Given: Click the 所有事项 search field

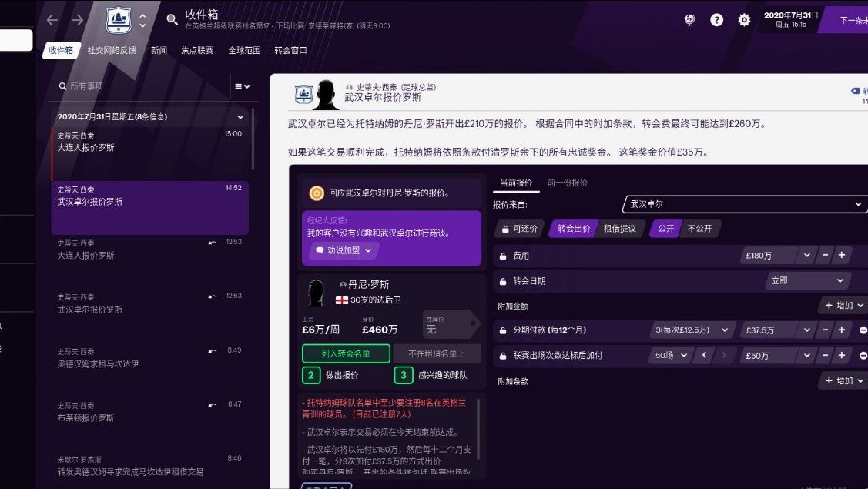Looking at the screenshot, I should tap(142, 86).
